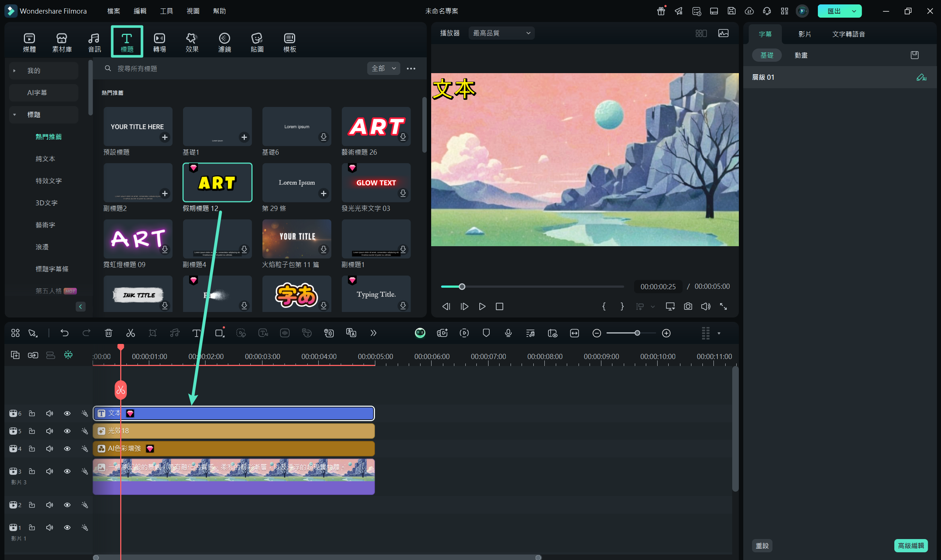Switch to the 文字轉語音 tab
941x560 pixels.
pyautogui.click(x=848, y=34)
